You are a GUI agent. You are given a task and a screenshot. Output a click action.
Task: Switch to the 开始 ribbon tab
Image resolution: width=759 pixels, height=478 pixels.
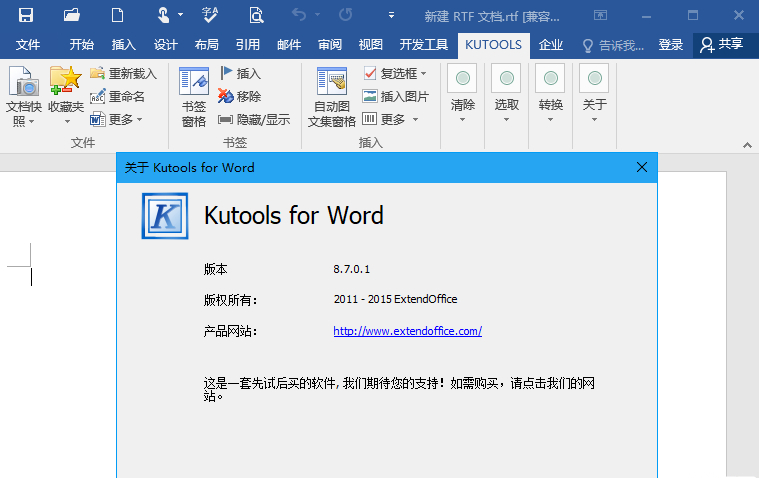tap(81, 45)
